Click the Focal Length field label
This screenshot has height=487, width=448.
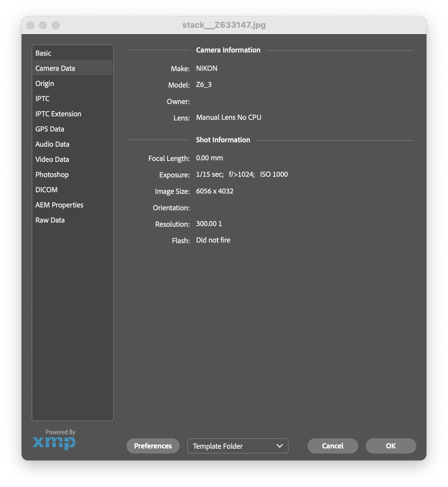pyautogui.click(x=169, y=158)
